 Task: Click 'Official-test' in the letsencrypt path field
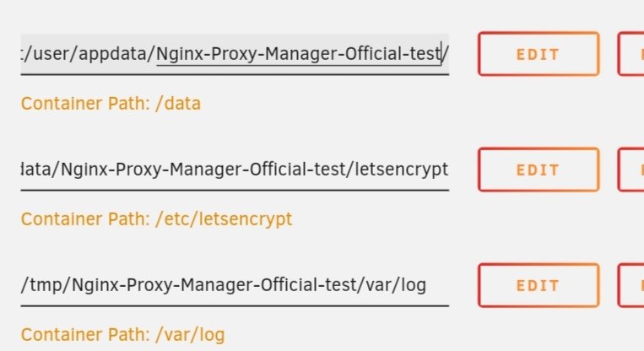tap(297, 170)
